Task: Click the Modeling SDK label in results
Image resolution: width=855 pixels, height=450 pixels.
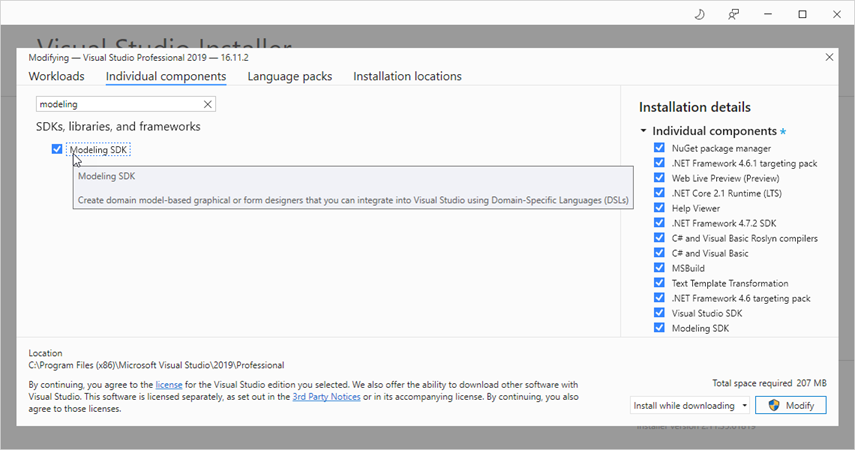Action: 98,149
